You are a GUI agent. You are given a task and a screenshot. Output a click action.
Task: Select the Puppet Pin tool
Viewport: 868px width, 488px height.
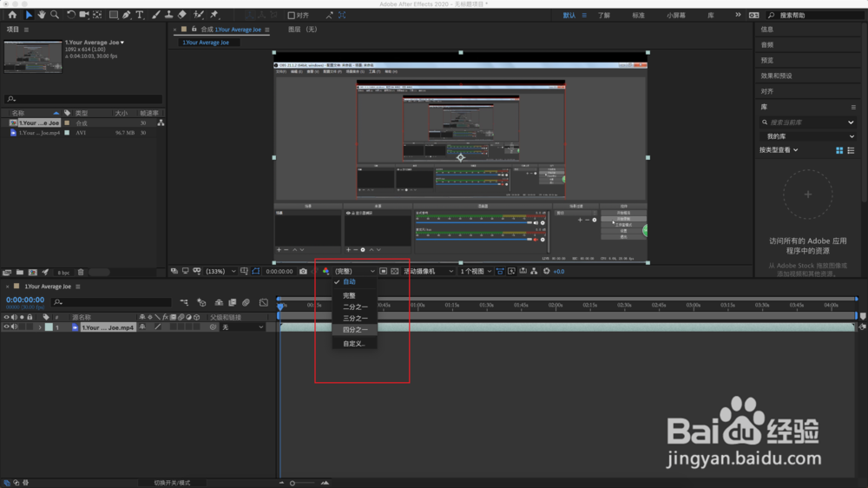coord(214,15)
